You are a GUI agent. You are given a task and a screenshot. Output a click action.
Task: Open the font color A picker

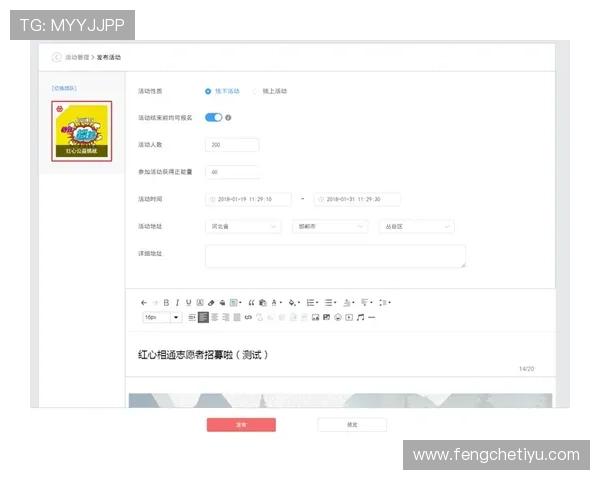click(276, 303)
